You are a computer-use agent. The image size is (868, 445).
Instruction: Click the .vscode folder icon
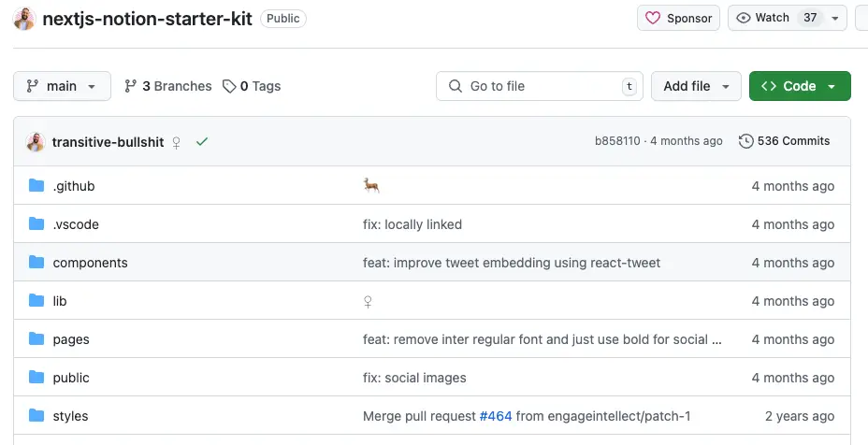(36, 223)
